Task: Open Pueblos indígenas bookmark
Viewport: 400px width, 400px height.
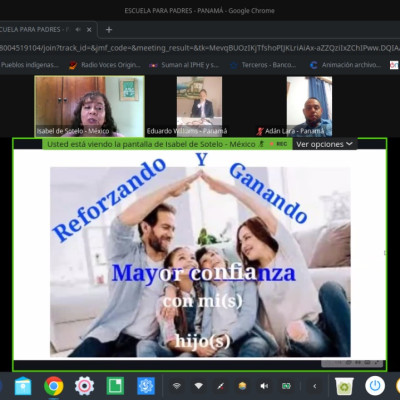Action: 29,65
